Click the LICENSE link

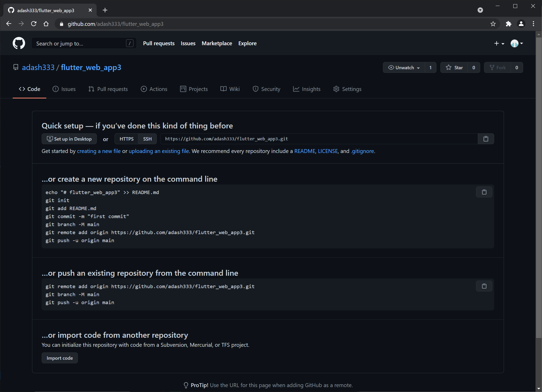pyautogui.click(x=328, y=151)
